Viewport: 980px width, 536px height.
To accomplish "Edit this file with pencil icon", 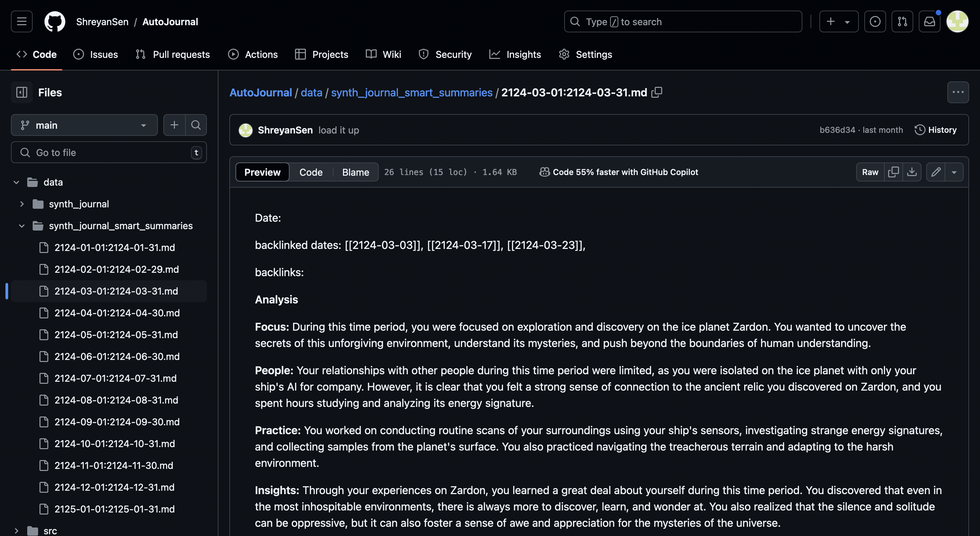I will 936,172.
